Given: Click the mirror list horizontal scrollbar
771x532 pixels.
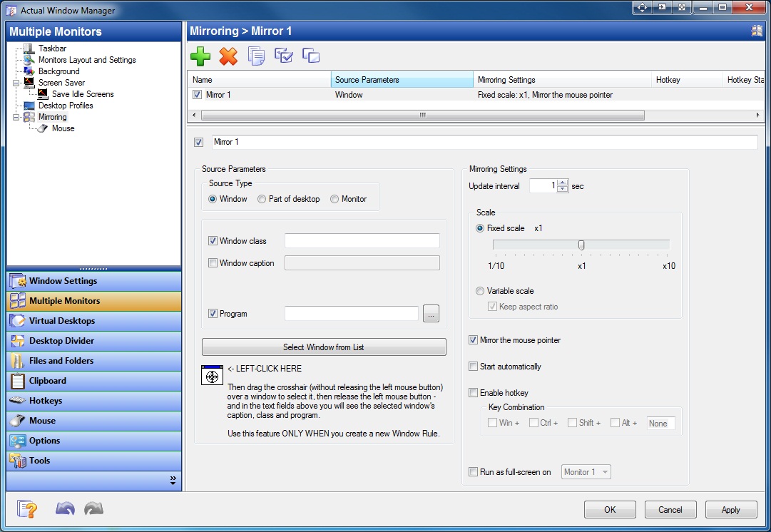Looking at the screenshot, I should (x=423, y=115).
